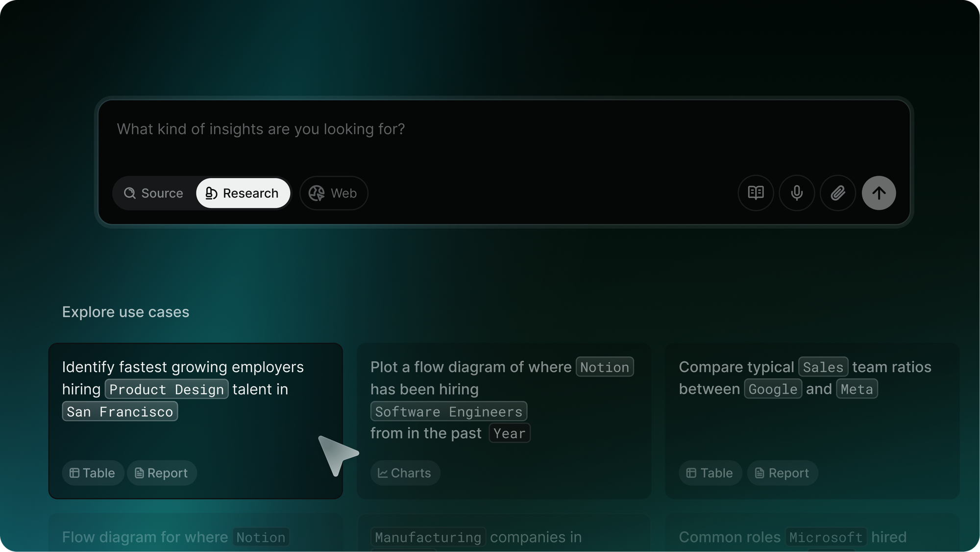
Task: Toggle the Web search option
Action: pos(333,193)
